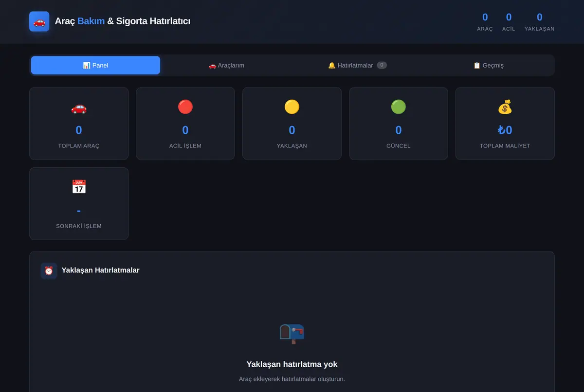Viewport: 584px width, 392px height.
Task: Click the red circle icon in Acil İşlem card
Action: (x=185, y=107)
